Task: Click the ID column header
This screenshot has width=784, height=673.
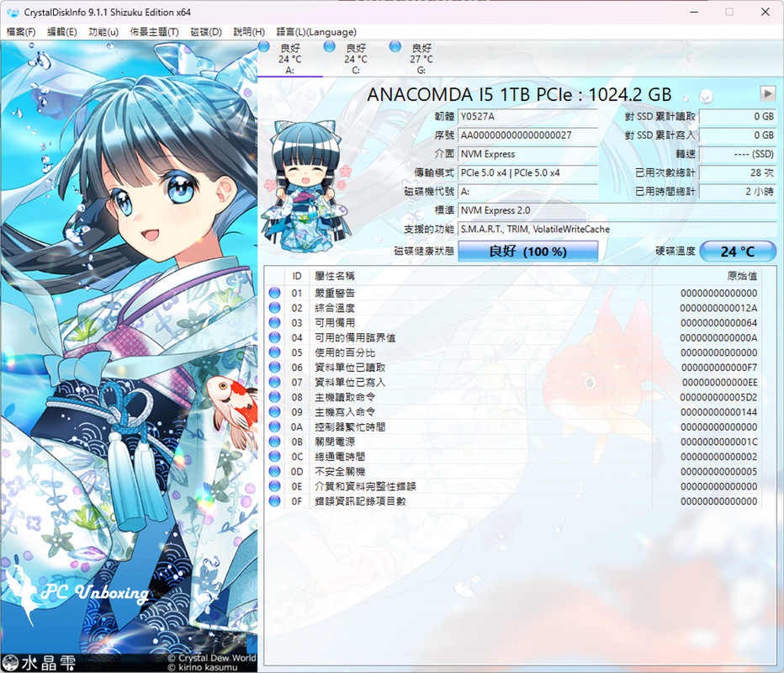Action: (x=297, y=276)
